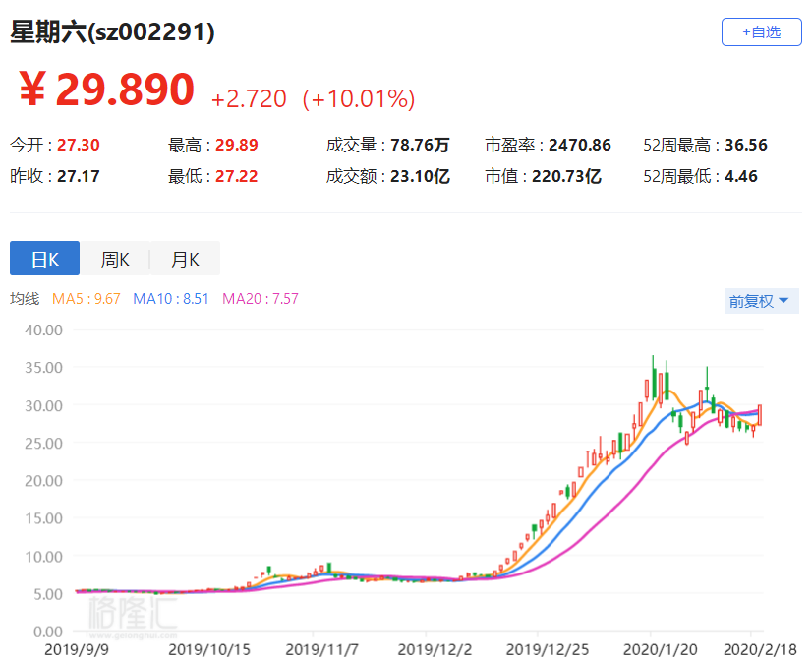Switch to the 周K weekly chart tab
This screenshot has width=812, height=663.
(x=115, y=258)
